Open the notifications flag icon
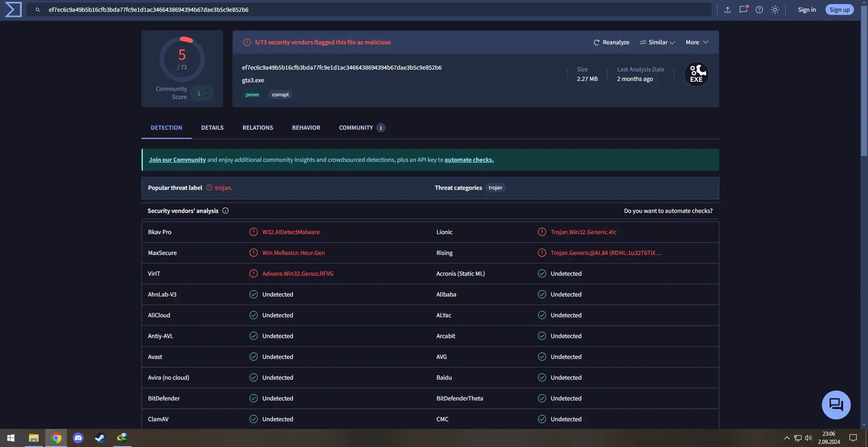Image resolution: width=868 pixels, height=447 pixels. (743, 9)
